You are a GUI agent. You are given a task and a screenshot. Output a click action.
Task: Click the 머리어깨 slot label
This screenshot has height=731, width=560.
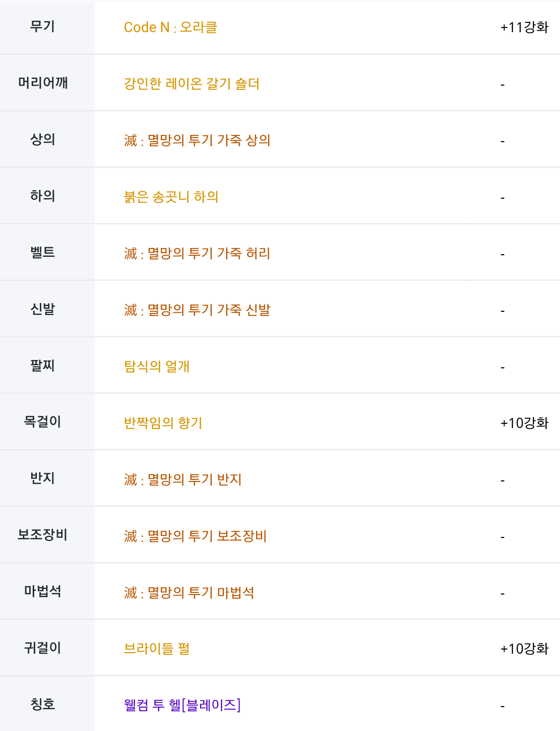(x=43, y=82)
